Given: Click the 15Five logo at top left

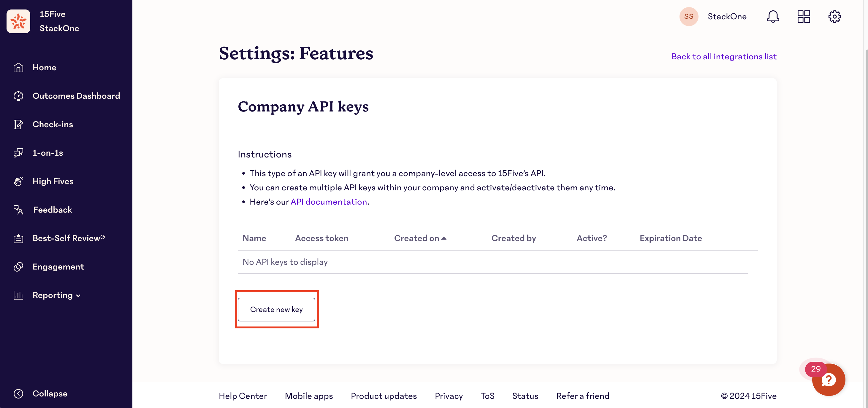Looking at the screenshot, I should (x=18, y=21).
